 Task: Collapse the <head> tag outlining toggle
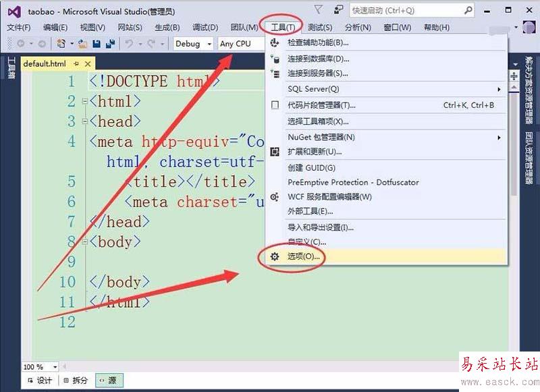(85, 121)
